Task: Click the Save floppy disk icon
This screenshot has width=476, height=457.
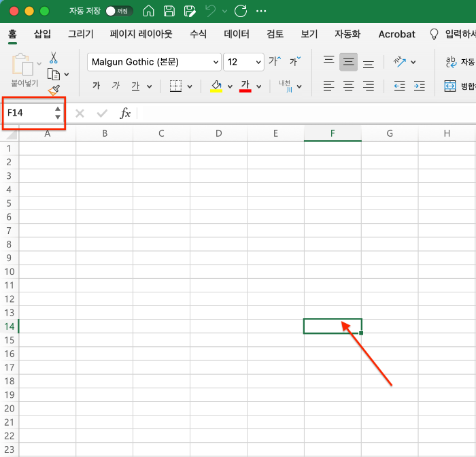Action: click(169, 12)
